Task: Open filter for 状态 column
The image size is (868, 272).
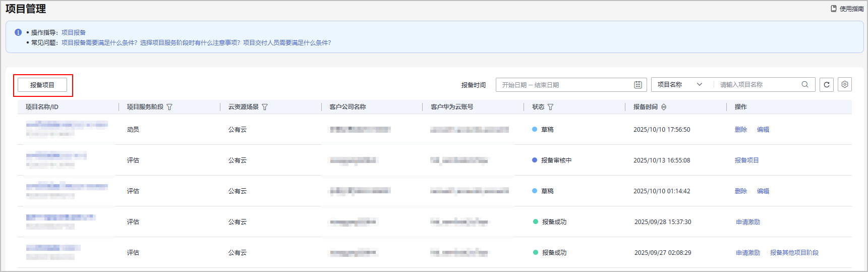Action: tap(550, 107)
